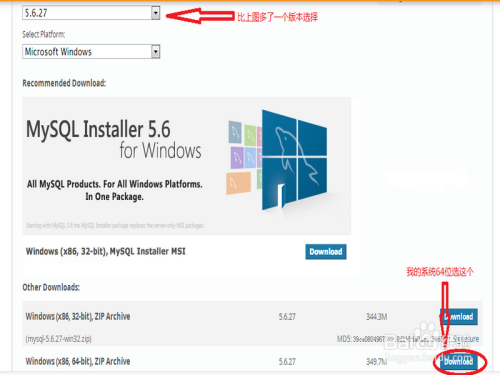Click the 'Select Platform:' label
This screenshot has height=375, width=500.
44,34
